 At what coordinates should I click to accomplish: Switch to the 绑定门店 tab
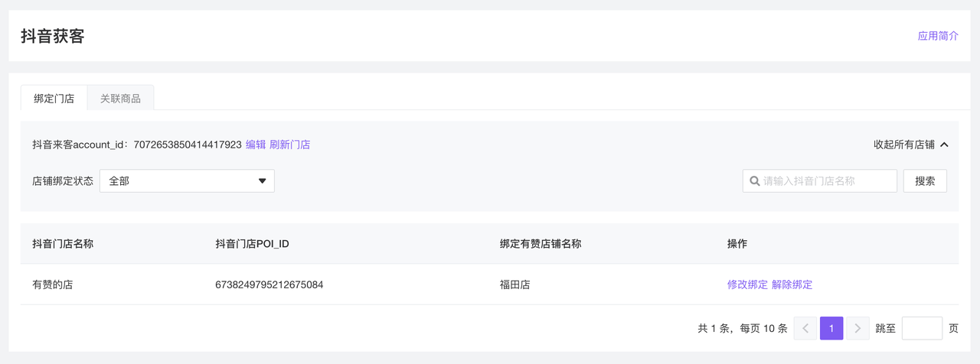(x=54, y=99)
